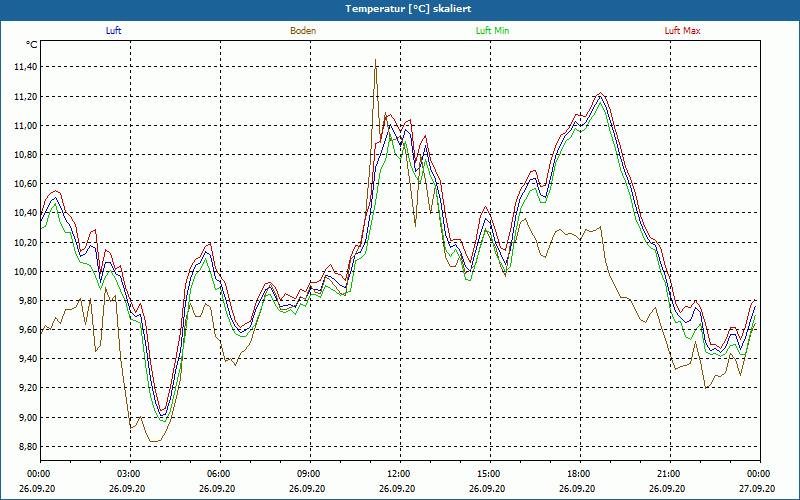Click the 9,60 y-axis value

29,330
